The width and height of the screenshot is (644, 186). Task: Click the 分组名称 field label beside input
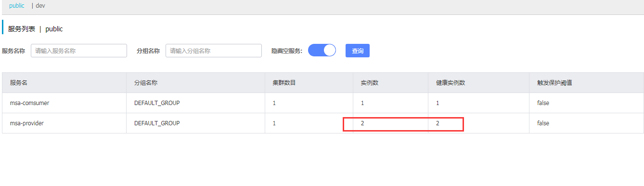coord(148,51)
